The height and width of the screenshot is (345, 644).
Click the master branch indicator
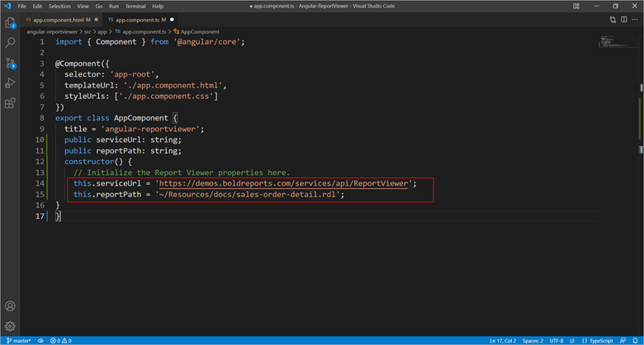(19, 341)
